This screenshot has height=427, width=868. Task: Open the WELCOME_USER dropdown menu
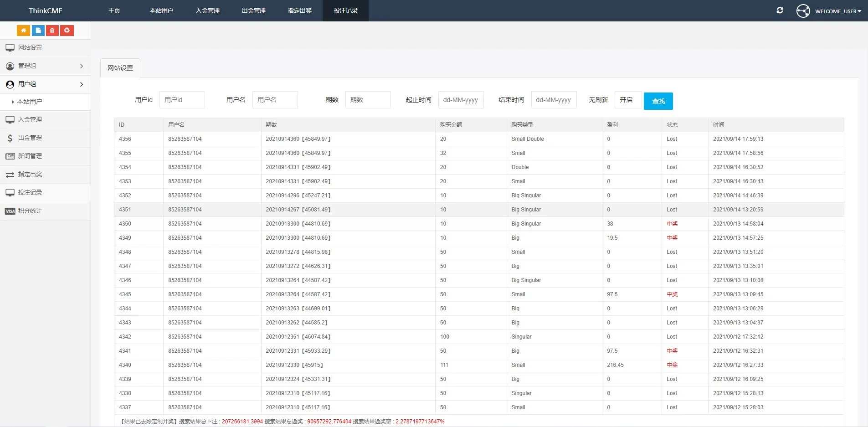pyautogui.click(x=837, y=11)
